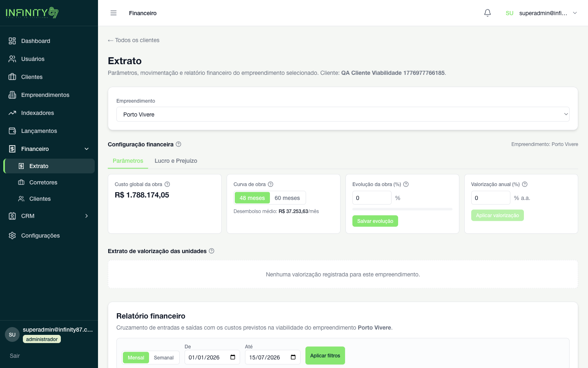The height and width of the screenshot is (368, 588).
Task: Show help for Extrato de valorização
Action: (x=212, y=251)
